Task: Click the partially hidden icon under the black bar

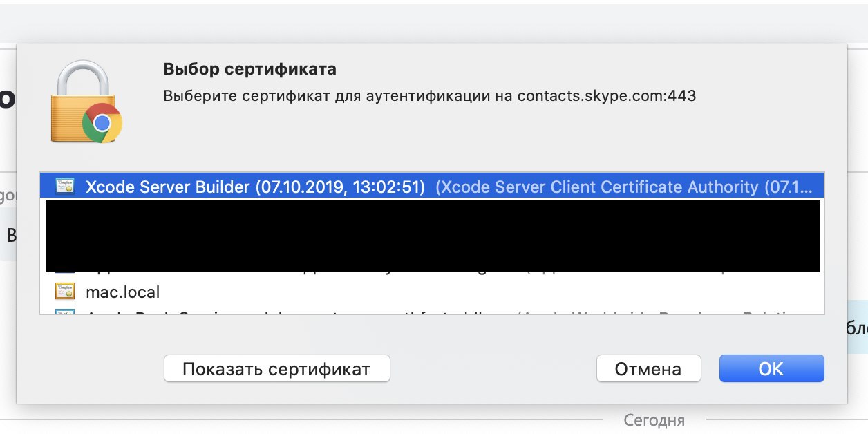Action: click(x=65, y=272)
